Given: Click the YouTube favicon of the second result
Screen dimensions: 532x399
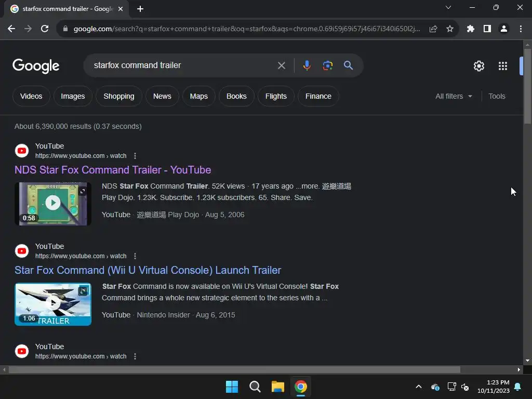Looking at the screenshot, I should 22,251.
